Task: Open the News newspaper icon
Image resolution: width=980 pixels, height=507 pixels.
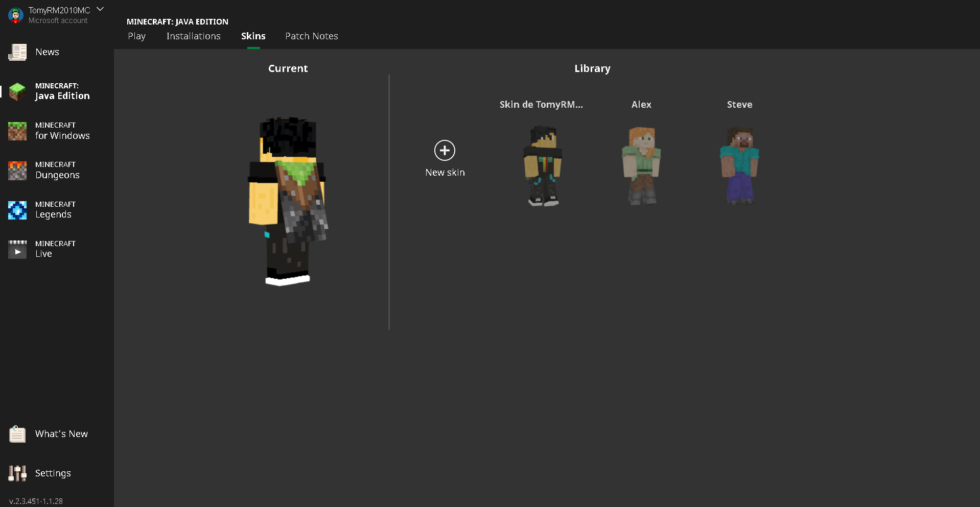Action: click(17, 52)
